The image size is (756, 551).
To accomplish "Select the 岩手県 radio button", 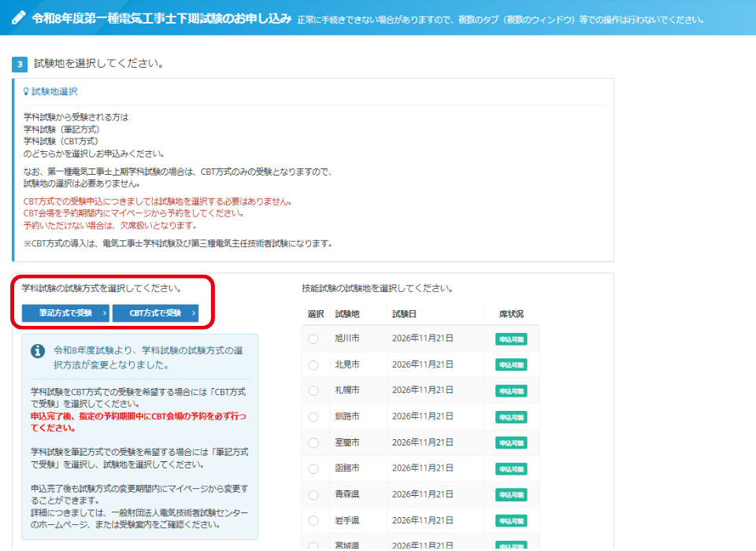I will 313,520.
